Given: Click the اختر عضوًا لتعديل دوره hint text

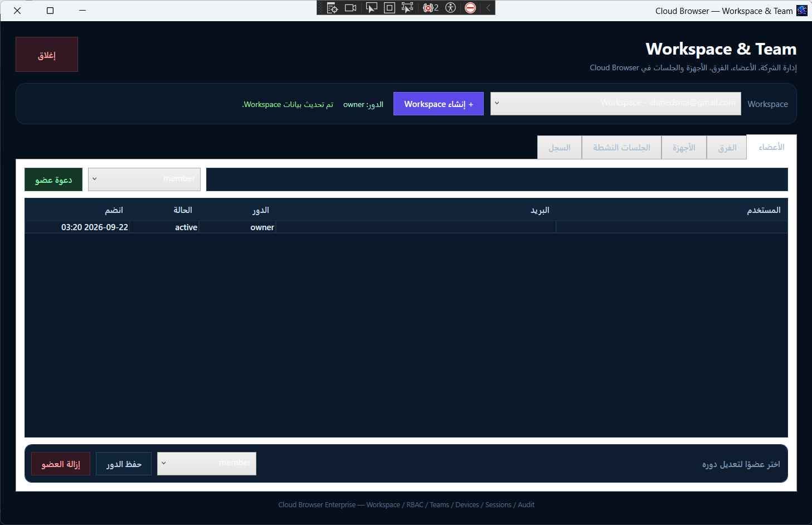Looking at the screenshot, I should coord(741,464).
